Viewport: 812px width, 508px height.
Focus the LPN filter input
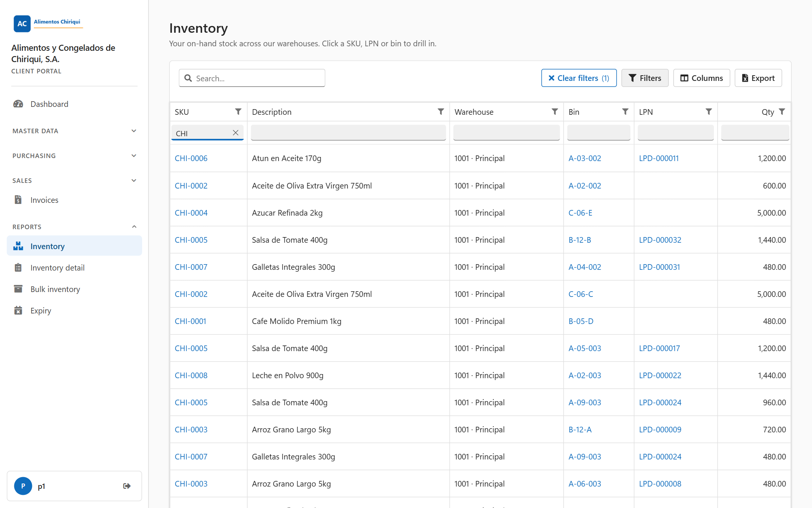click(676, 133)
